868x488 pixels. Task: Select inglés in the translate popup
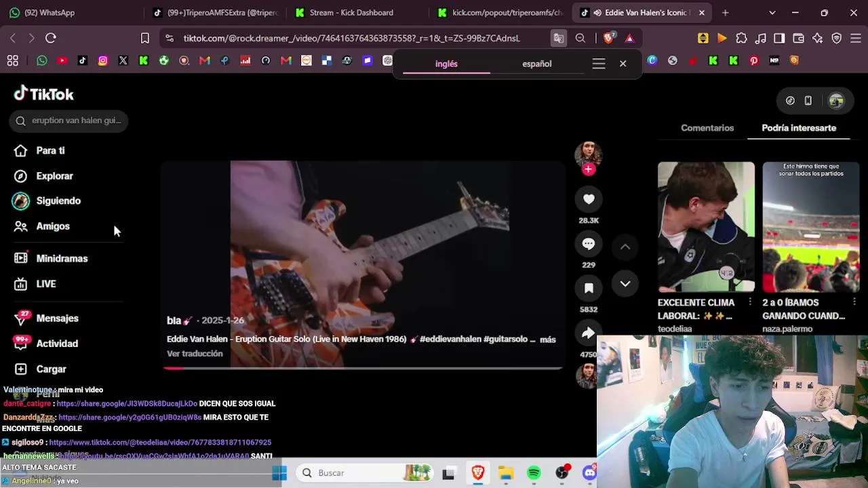(x=446, y=64)
